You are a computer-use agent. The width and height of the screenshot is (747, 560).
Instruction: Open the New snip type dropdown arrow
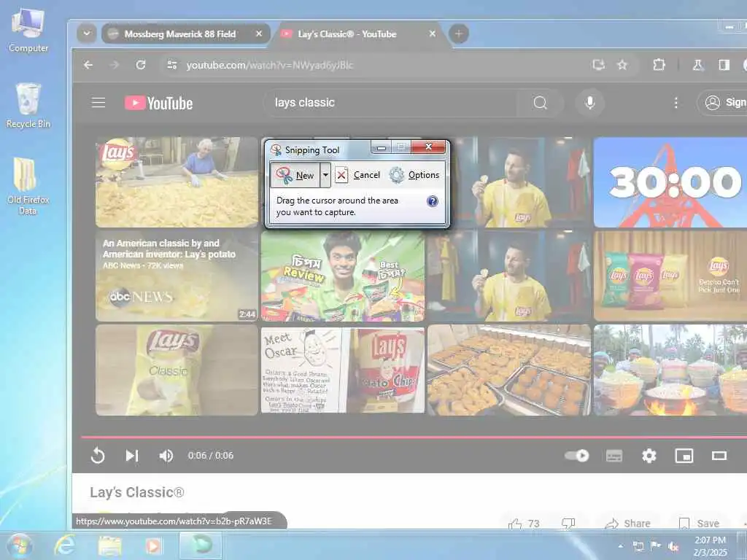click(x=325, y=175)
